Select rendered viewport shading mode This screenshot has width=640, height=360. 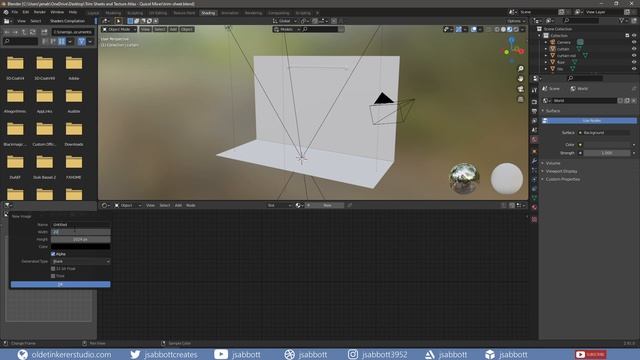(x=516, y=29)
